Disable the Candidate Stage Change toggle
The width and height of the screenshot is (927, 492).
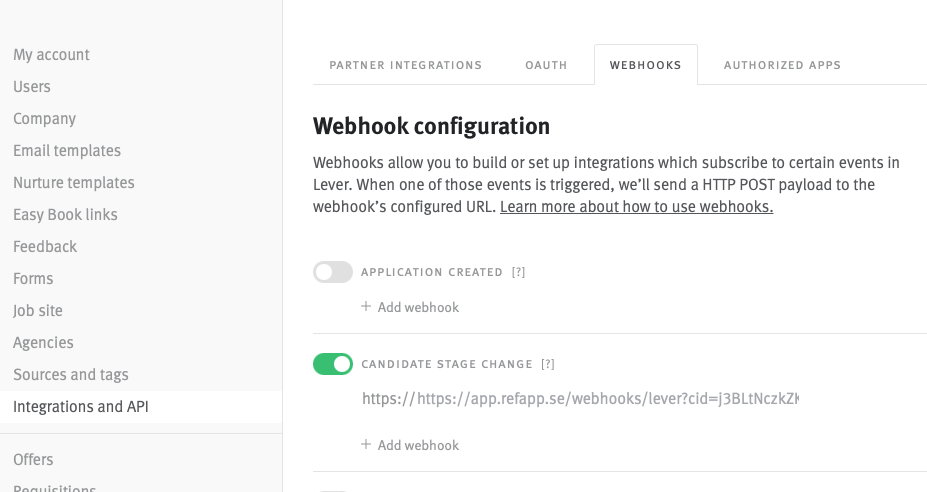(x=333, y=364)
